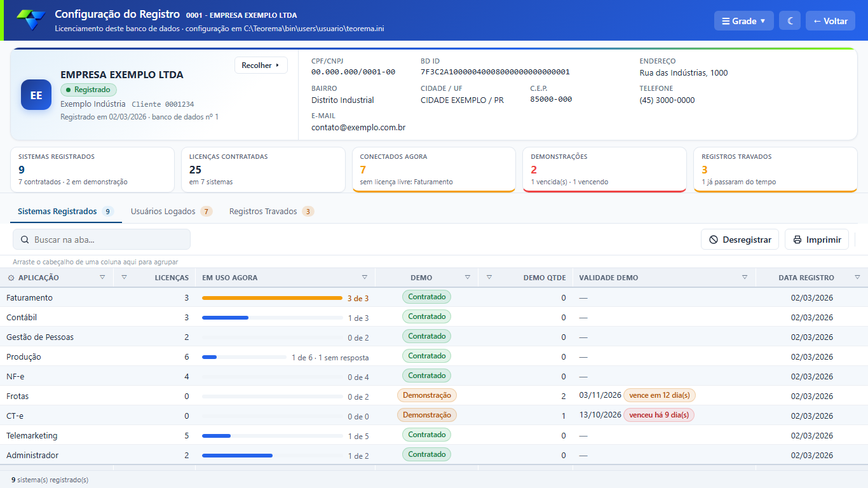This screenshot has height=488, width=868.
Task: Select the Produção application row
Action: [434, 356]
